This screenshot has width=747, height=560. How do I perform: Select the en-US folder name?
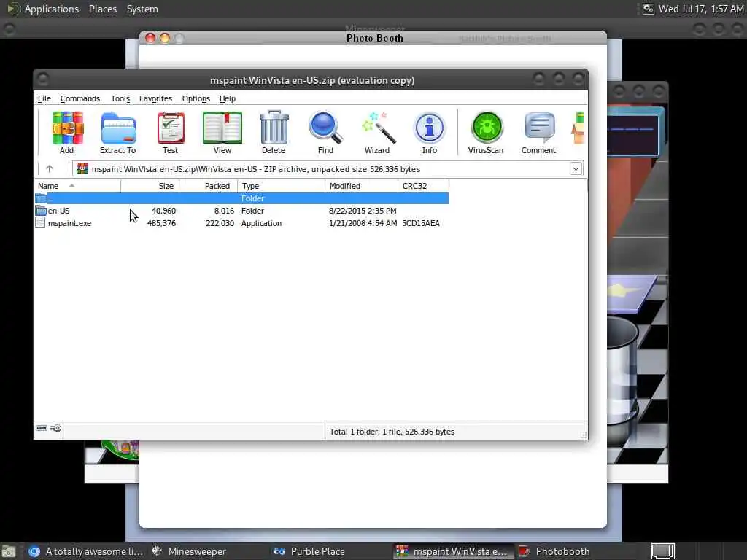58,211
